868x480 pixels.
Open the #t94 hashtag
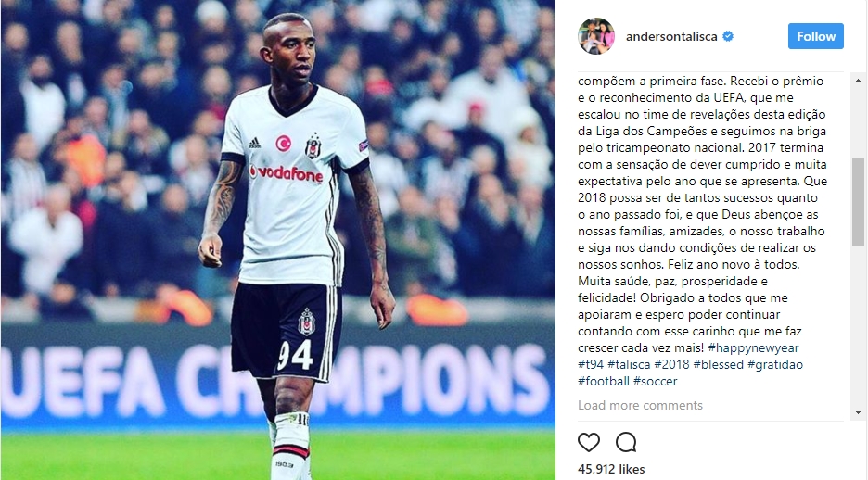tap(591, 364)
